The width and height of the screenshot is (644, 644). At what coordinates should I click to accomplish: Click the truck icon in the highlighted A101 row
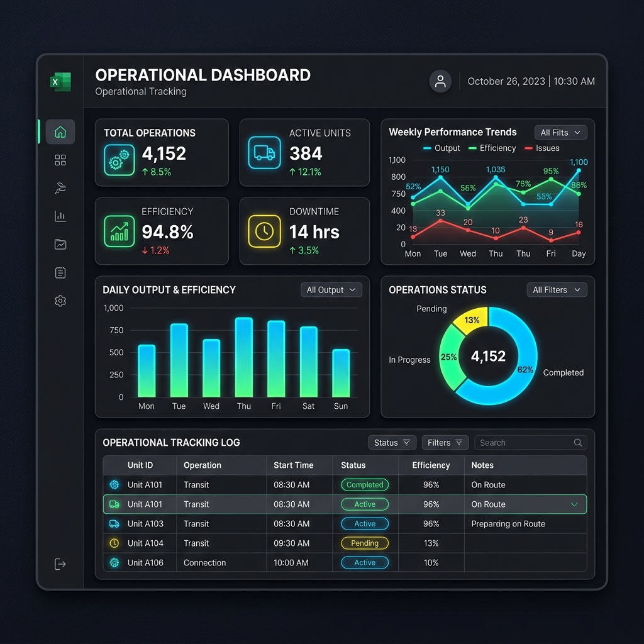[114, 504]
